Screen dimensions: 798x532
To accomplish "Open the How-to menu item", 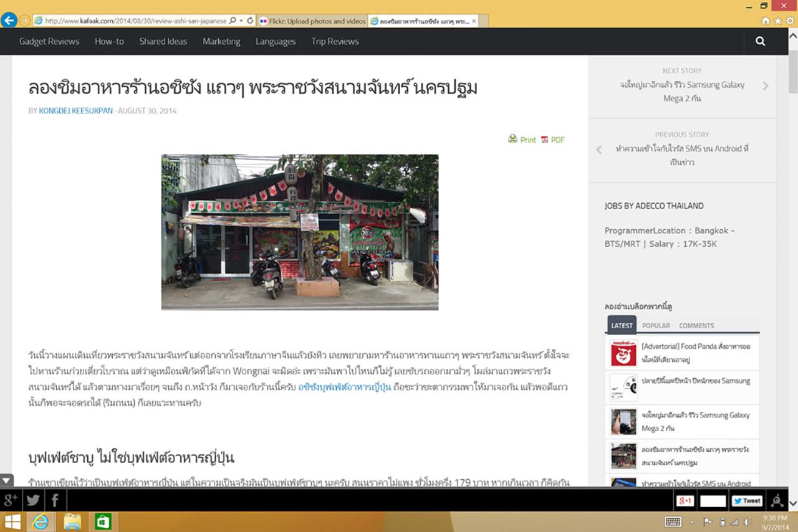I will click(109, 41).
